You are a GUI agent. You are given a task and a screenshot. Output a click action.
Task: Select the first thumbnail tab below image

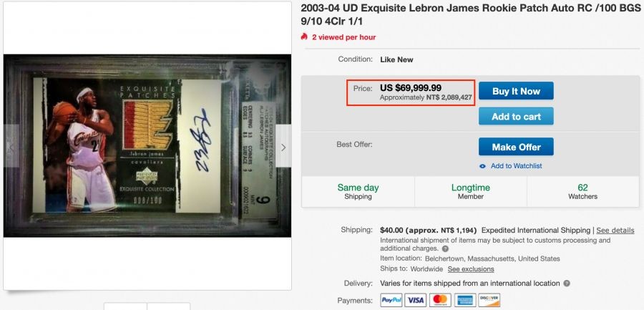click(x=125, y=306)
